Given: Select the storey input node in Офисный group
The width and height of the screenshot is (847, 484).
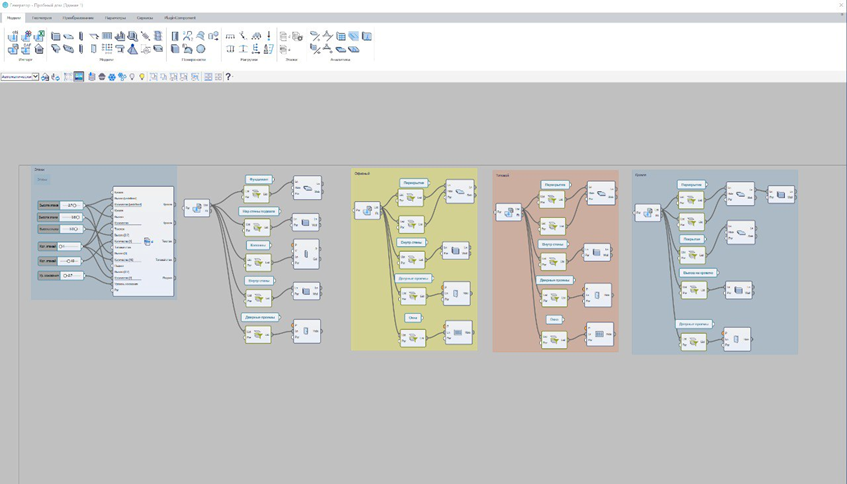Looking at the screenshot, I should [367, 210].
